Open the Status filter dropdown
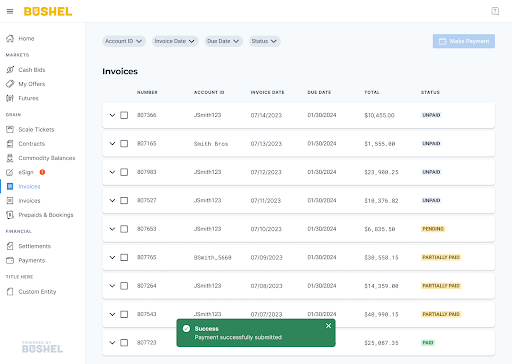The width and height of the screenshot is (512, 364). [264, 41]
